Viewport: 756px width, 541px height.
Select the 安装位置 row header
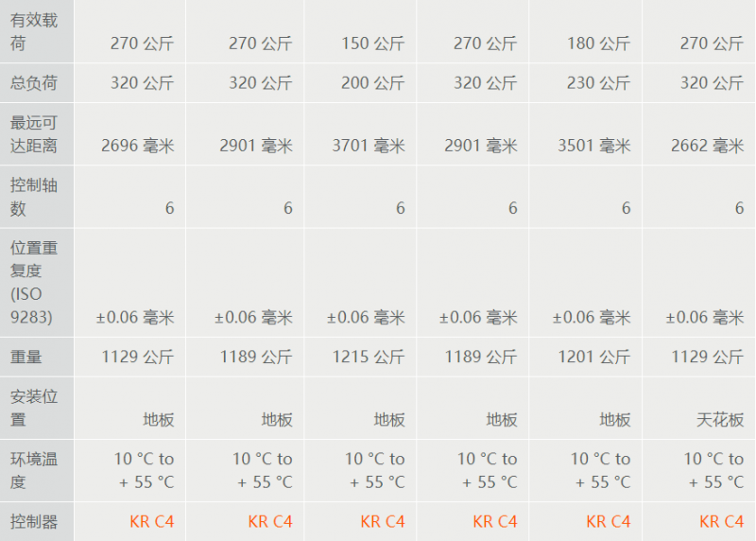coord(37,409)
